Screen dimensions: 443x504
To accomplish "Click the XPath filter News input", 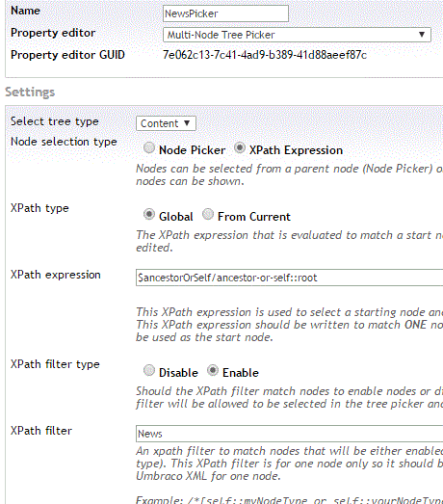I will 289,434.
